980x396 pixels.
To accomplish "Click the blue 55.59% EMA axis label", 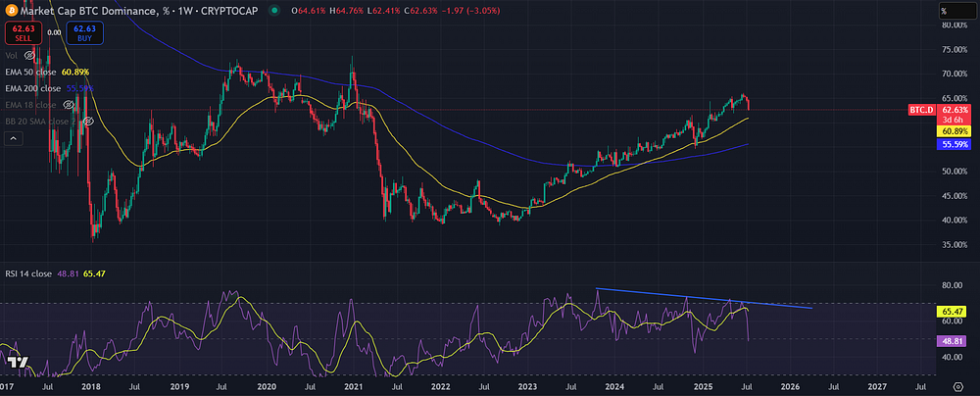I will tap(954, 144).
